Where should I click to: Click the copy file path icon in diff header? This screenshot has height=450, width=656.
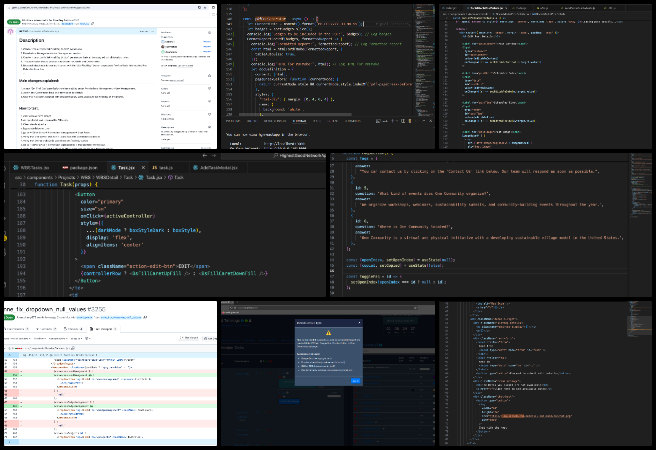pos(73,348)
